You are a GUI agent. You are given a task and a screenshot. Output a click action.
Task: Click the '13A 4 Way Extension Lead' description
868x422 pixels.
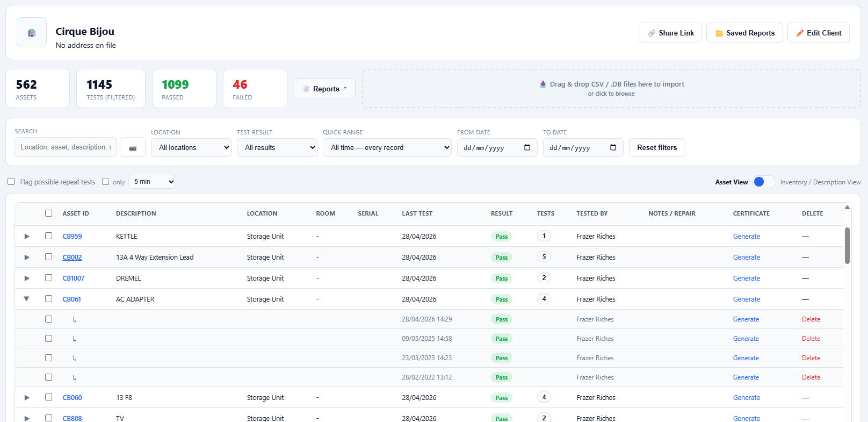pyautogui.click(x=155, y=258)
